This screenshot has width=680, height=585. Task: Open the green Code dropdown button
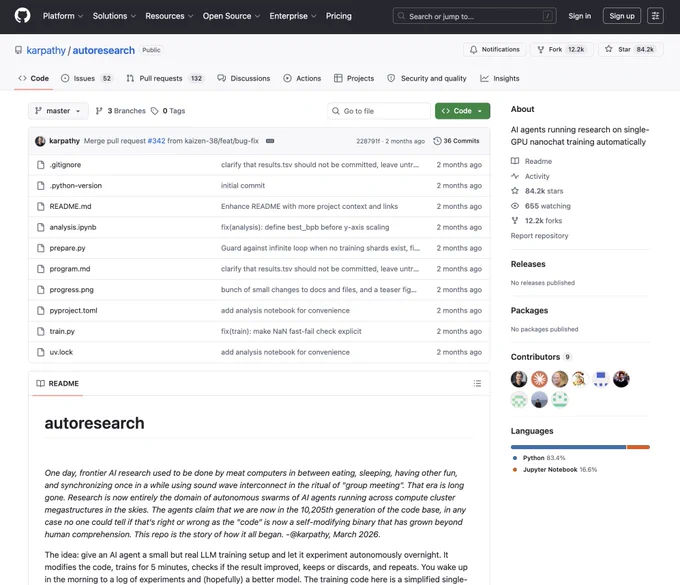pyautogui.click(x=462, y=111)
